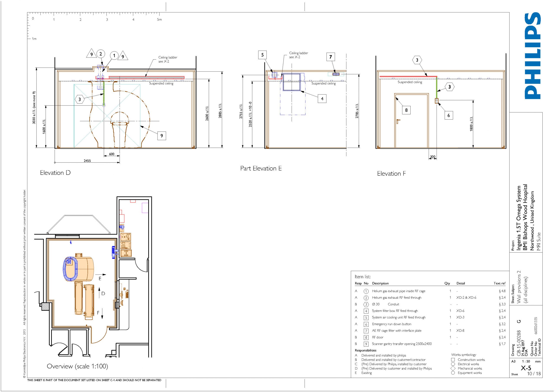Click the square callout 9 near the scanner outline
Image resolution: width=555 pixels, height=392 pixels.
click(162, 136)
